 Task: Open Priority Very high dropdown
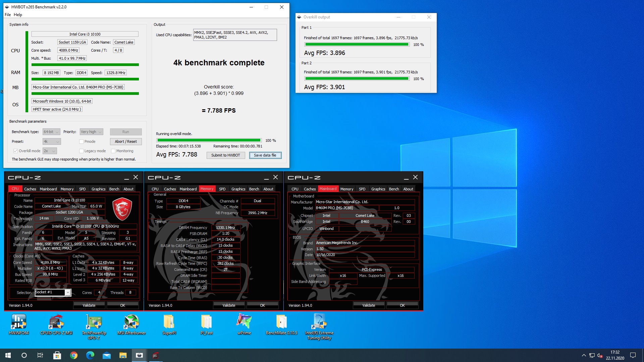[x=91, y=132]
